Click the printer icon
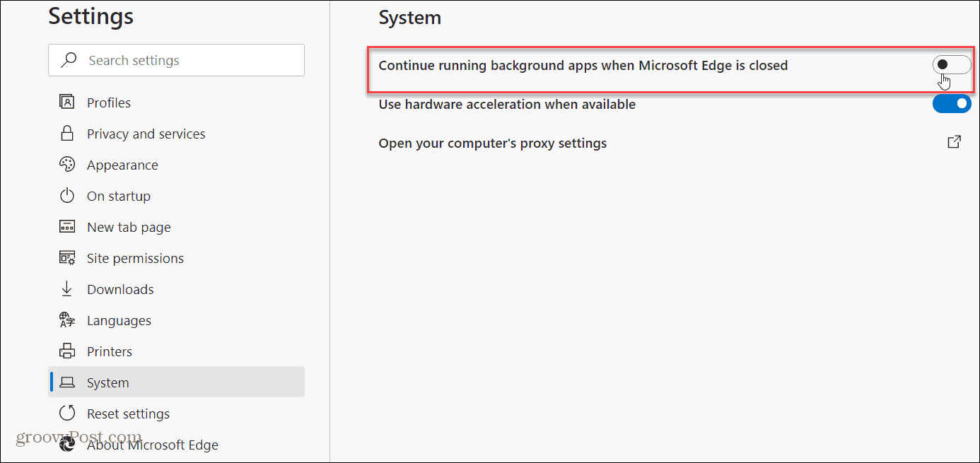 (x=67, y=351)
